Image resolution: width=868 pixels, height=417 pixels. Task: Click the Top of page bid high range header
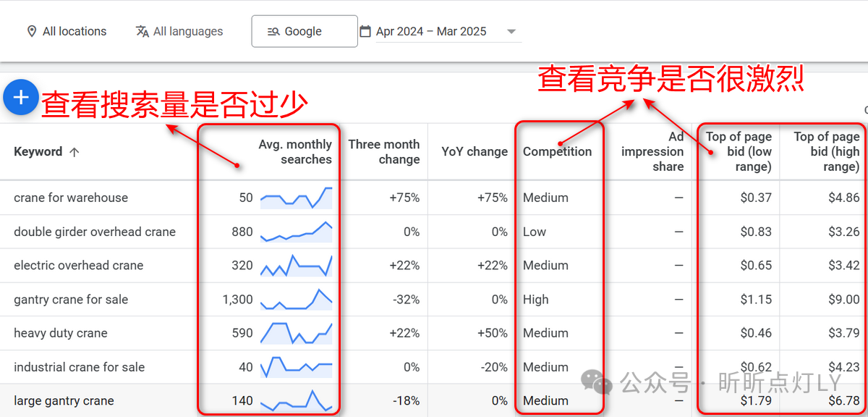click(827, 151)
